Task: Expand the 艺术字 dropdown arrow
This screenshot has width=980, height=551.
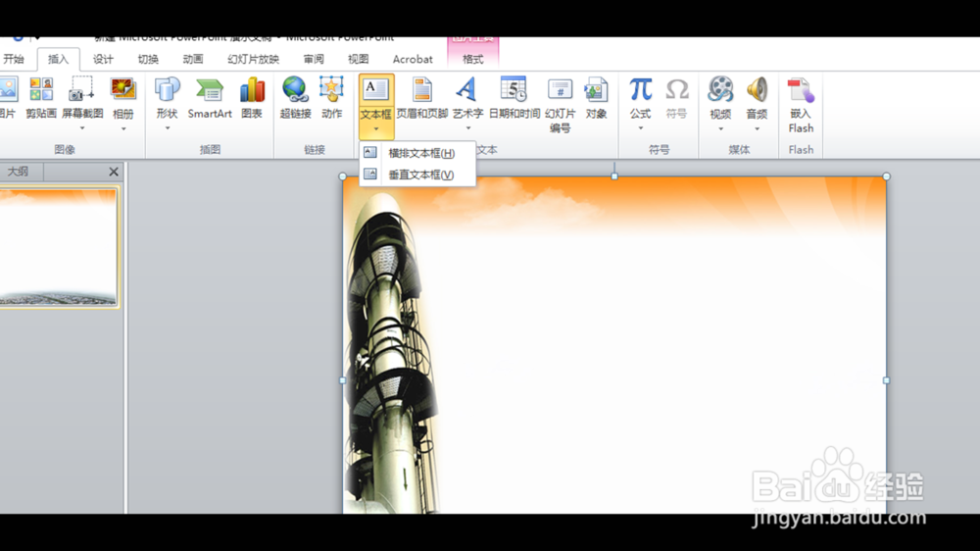Action: [x=468, y=128]
